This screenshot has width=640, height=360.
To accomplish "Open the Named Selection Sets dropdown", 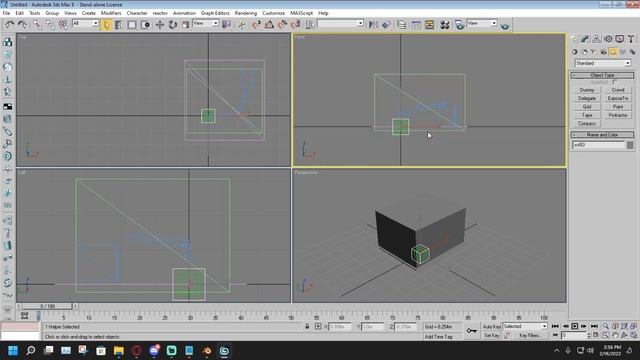I will [340, 23].
